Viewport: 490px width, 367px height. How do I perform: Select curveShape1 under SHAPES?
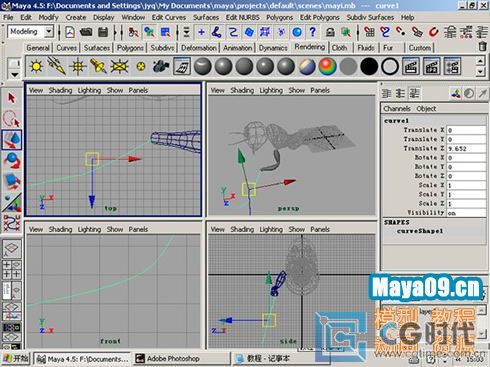coord(420,231)
